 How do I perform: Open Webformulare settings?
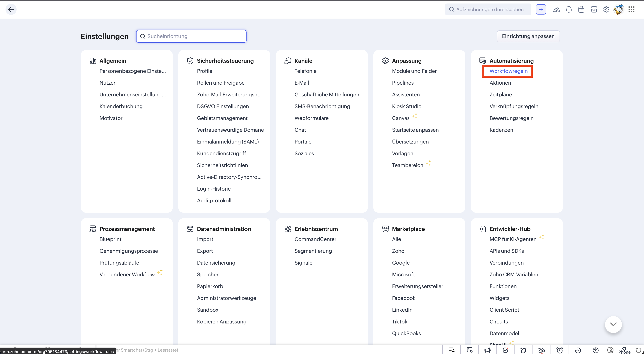312,118
